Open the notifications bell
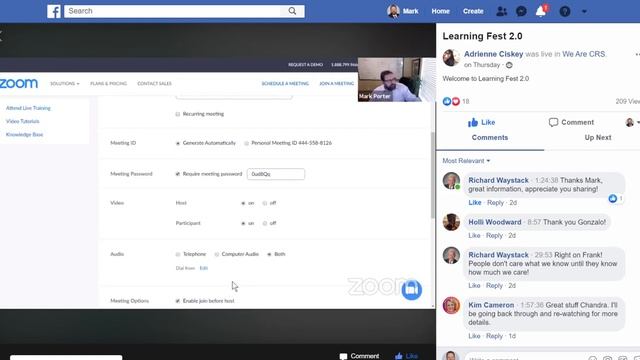Image resolution: width=640 pixels, height=360 pixels. (x=541, y=11)
